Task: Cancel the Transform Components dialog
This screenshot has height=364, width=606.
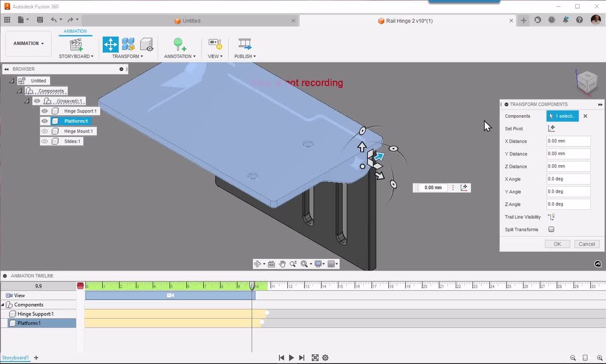Action: pos(586,244)
